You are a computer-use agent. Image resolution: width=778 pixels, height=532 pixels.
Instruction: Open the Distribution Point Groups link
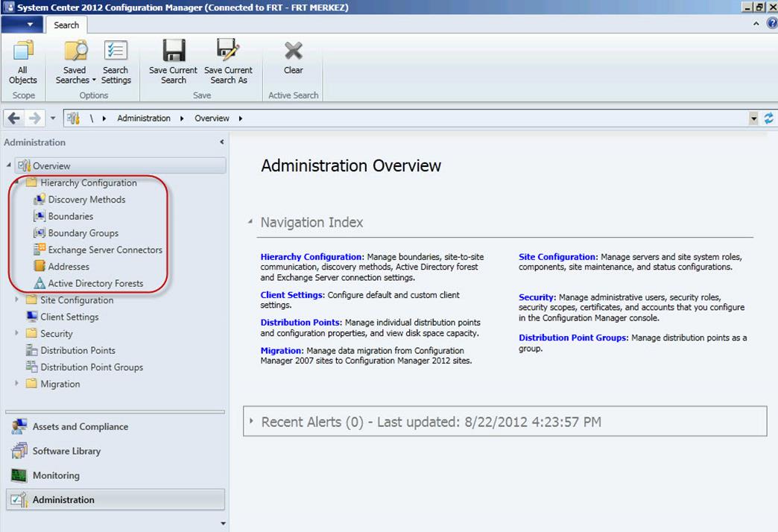coord(574,338)
